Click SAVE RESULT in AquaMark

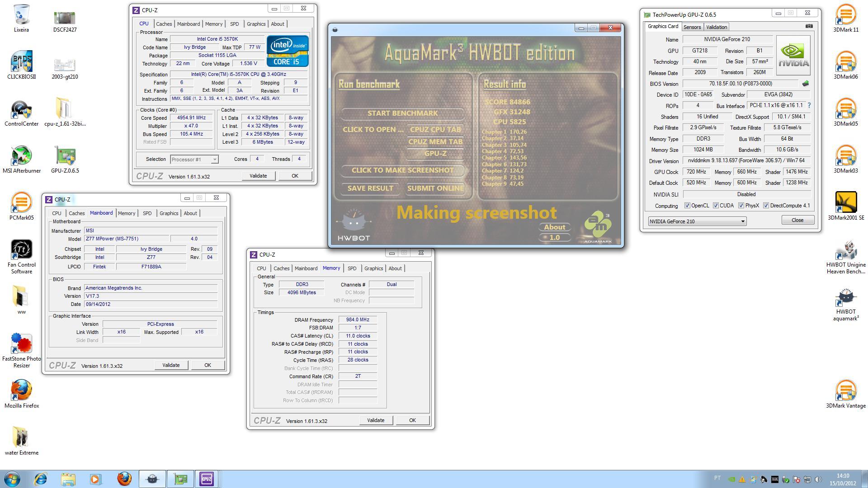click(x=370, y=188)
